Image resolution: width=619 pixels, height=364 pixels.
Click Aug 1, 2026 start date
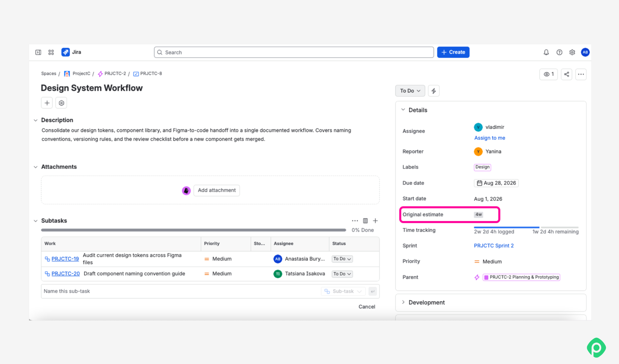[488, 199]
